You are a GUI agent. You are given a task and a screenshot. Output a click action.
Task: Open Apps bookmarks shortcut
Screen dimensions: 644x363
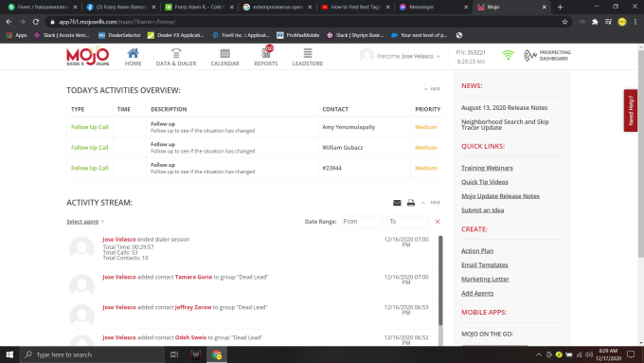(17, 35)
